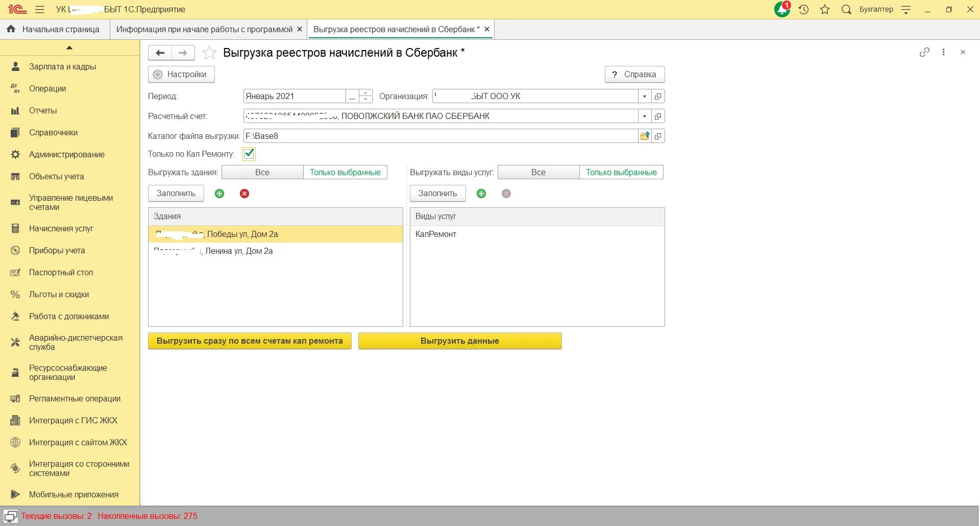Collapse the sidebar with the up arrow
The width and height of the screenshot is (980, 526).
[69, 47]
